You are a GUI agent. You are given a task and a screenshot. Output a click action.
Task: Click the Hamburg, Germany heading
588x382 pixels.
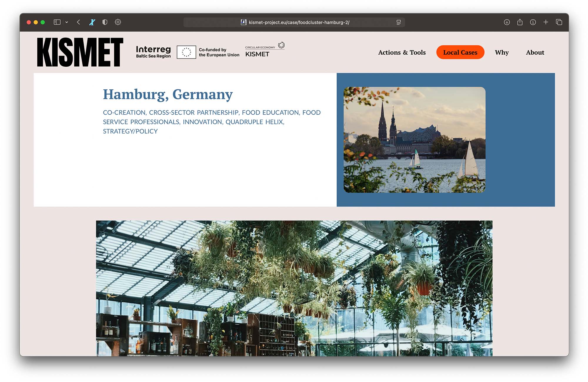[x=168, y=95]
